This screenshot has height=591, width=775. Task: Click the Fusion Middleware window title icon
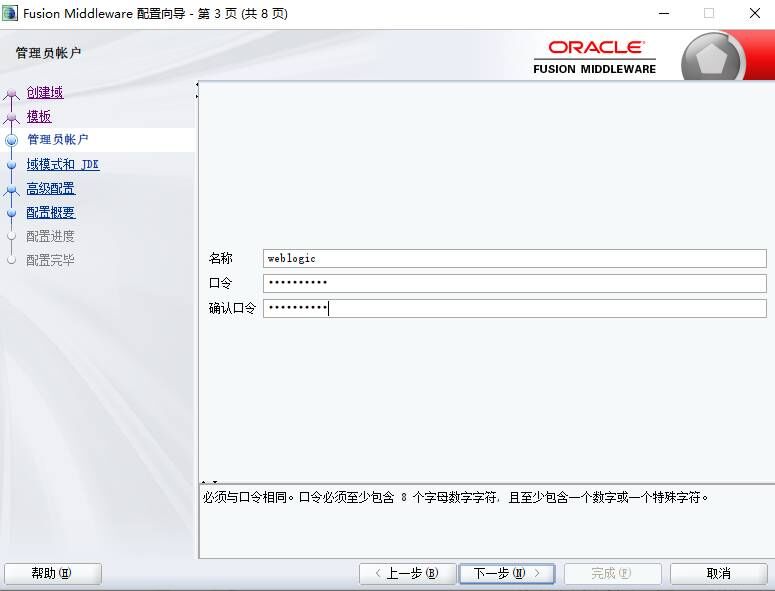(x=10, y=13)
